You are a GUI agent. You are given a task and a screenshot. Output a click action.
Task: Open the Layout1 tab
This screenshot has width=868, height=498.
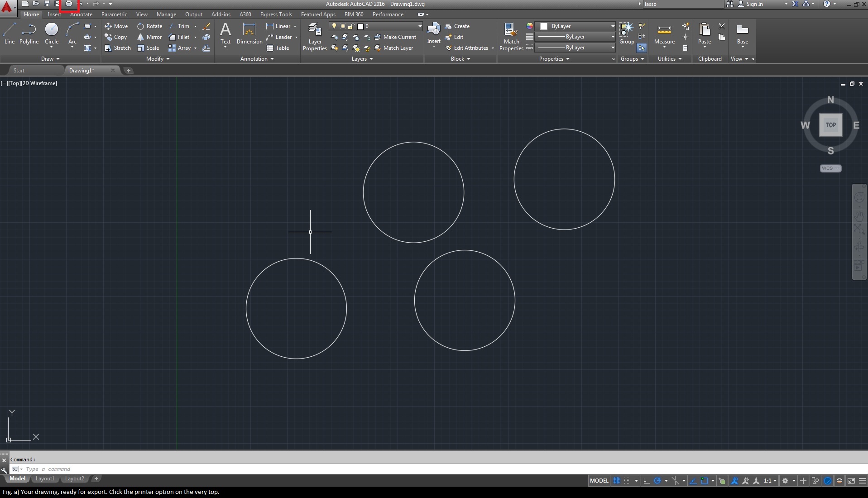coord(44,479)
